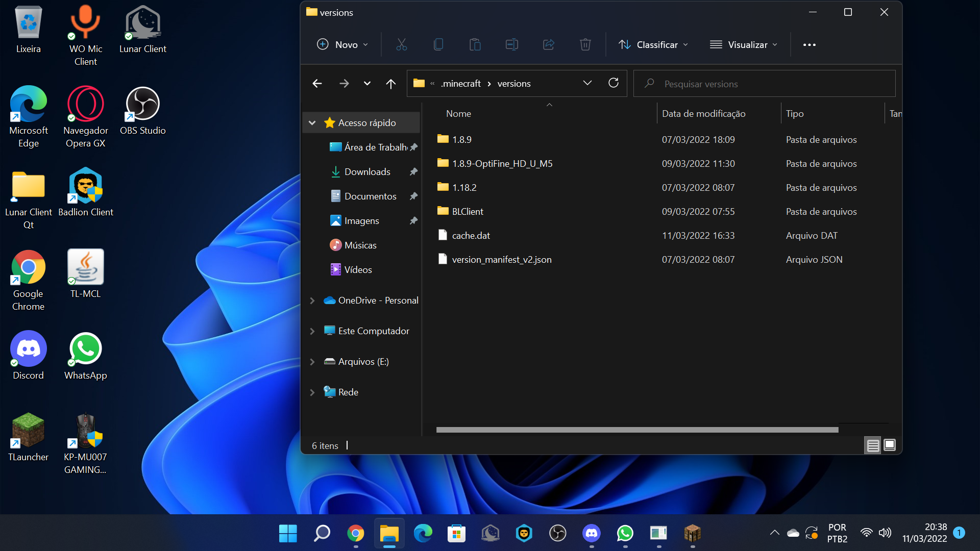
Task: Click the horizontal scrollbar in file list
Action: (637, 430)
